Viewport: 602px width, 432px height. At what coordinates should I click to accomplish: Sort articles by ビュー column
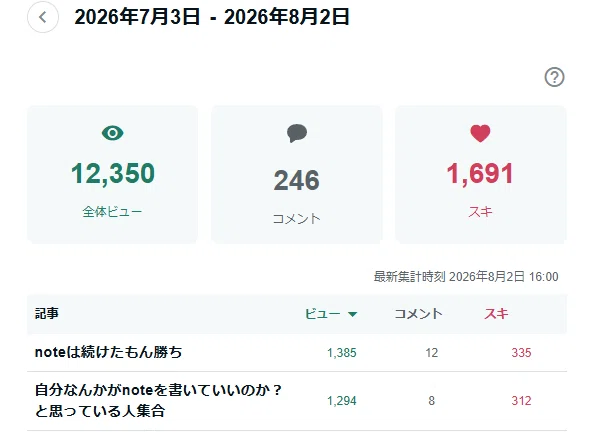tap(322, 314)
